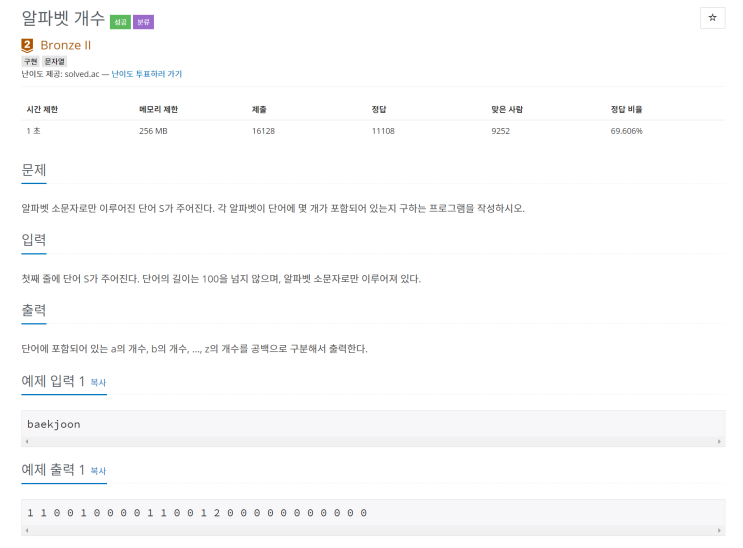Click the 출력 section heading
This screenshot has height=548, width=743.
point(34,311)
